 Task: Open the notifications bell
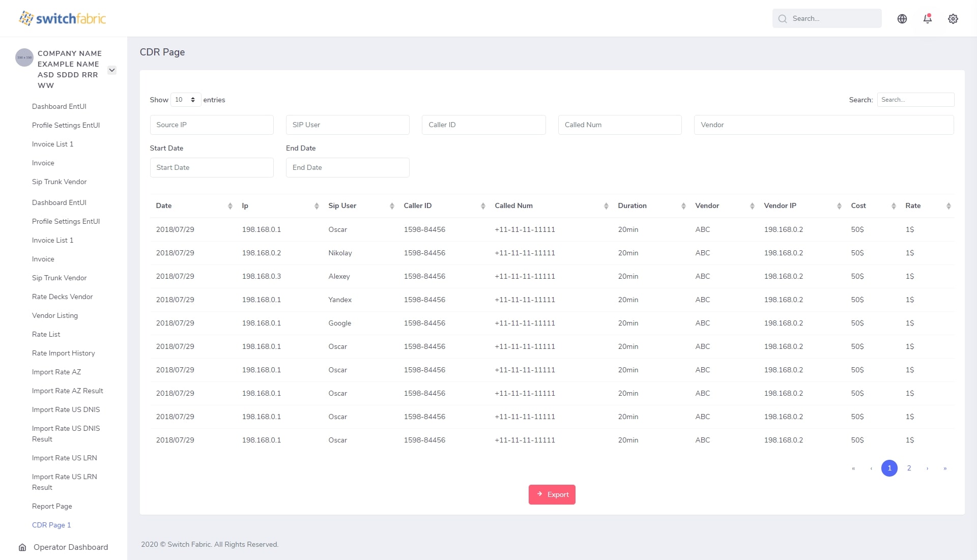point(927,19)
